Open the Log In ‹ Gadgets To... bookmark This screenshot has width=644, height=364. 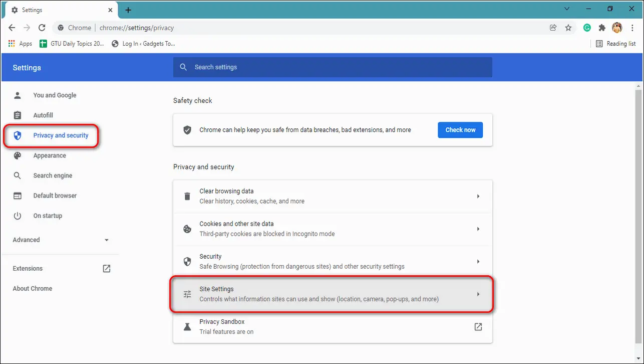(x=144, y=44)
